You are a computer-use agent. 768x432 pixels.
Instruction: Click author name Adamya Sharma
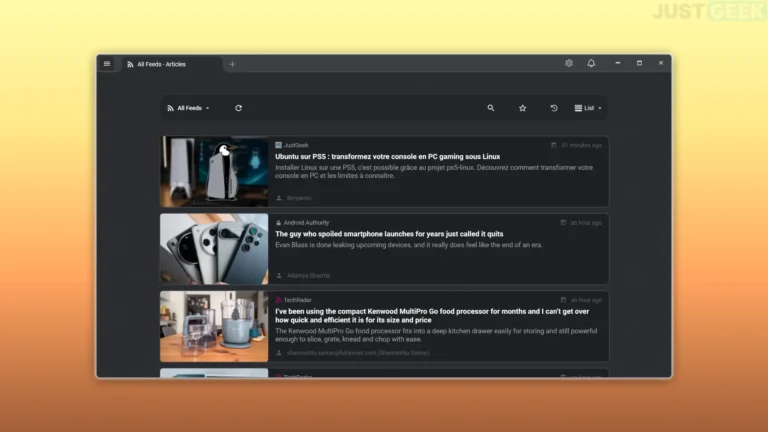[308, 276]
